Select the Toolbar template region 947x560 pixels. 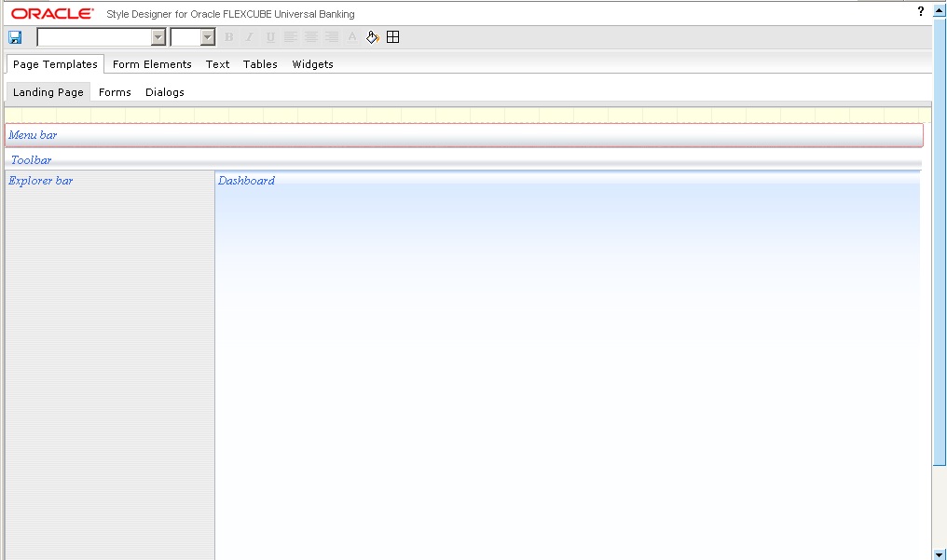tap(464, 160)
